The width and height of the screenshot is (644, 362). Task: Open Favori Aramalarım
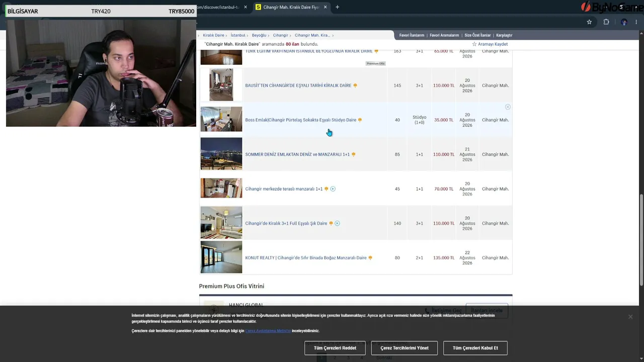click(x=444, y=35)
